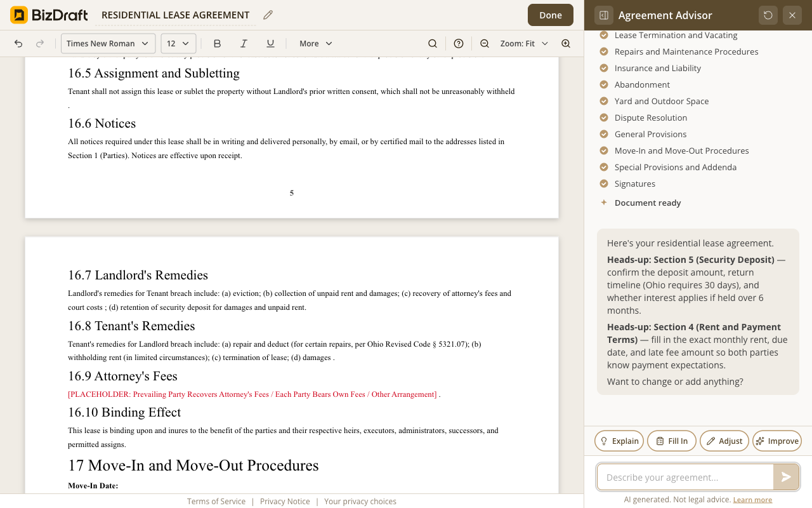Click check icon beside Insurance and Liability
The width and height of the screenshot is (812, 508).
point(604,68)
